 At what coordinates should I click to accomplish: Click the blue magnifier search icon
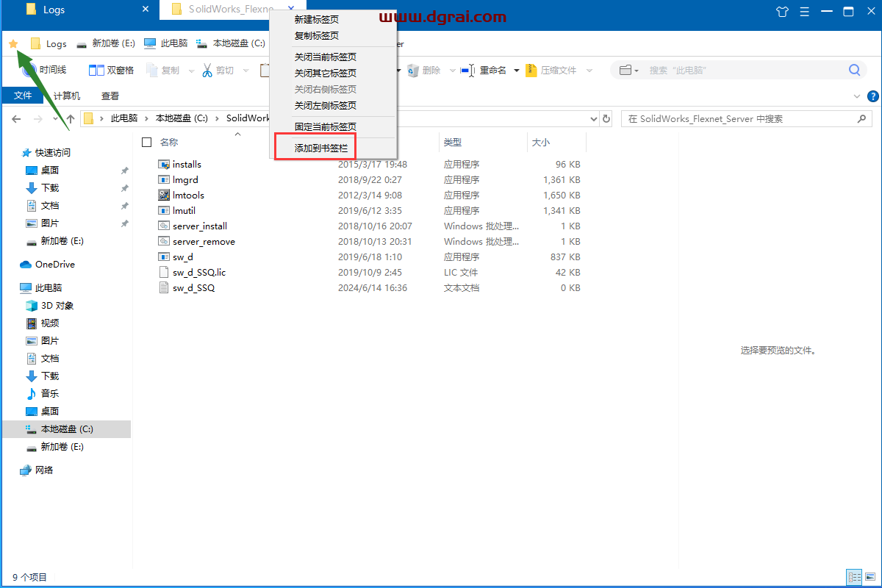click(854, 71)
